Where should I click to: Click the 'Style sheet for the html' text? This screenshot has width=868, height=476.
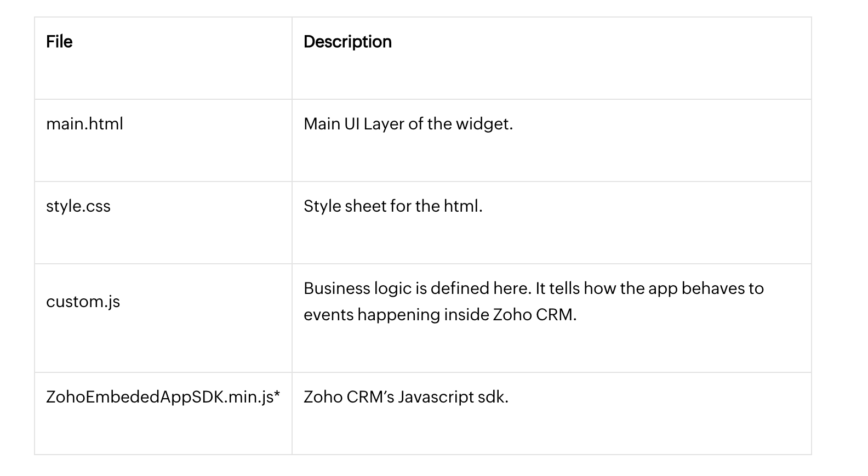(393, 206)
